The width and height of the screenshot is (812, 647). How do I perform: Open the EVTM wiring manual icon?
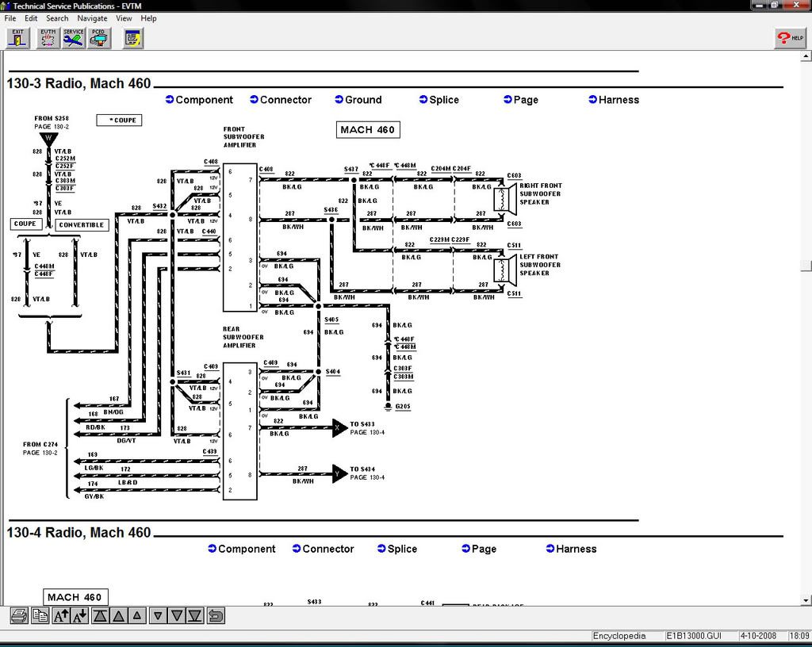point(48,39)
